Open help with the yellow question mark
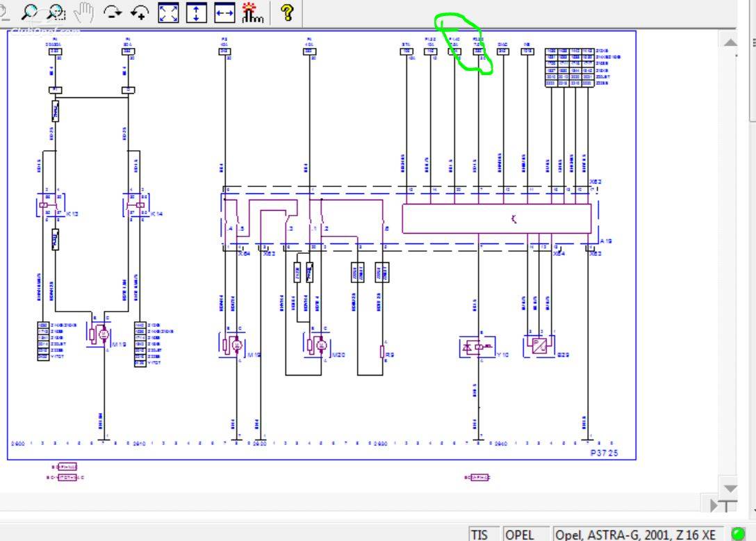The height and width of the screenshot is (541, 756). pos(287,13)
